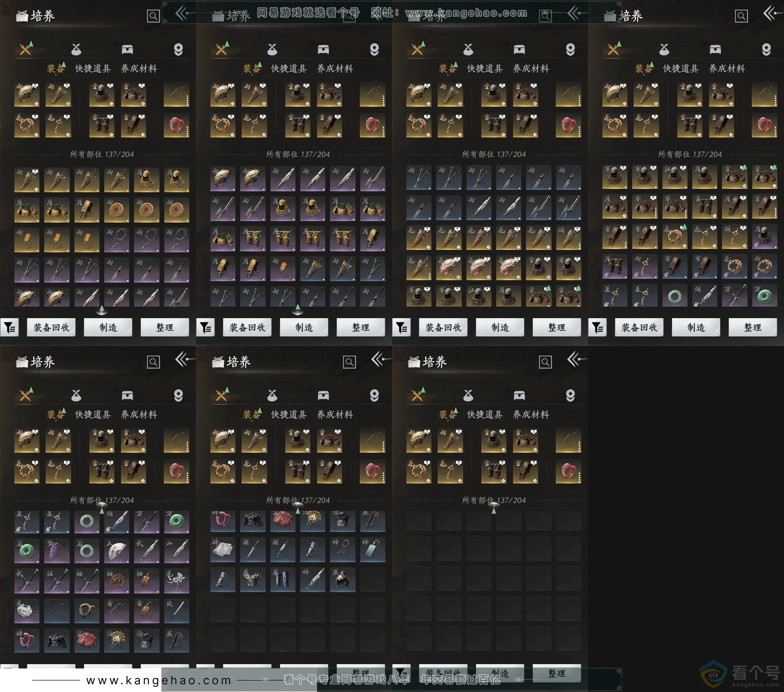Click the equipped bow slot in top-left panel
This screenshot has height=692, width=784.
(177, 94)
